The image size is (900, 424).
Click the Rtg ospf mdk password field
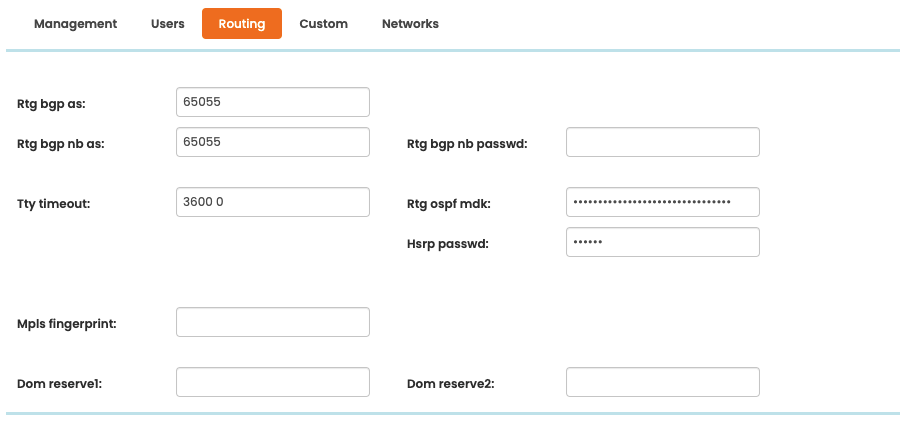tap(662, 202)
